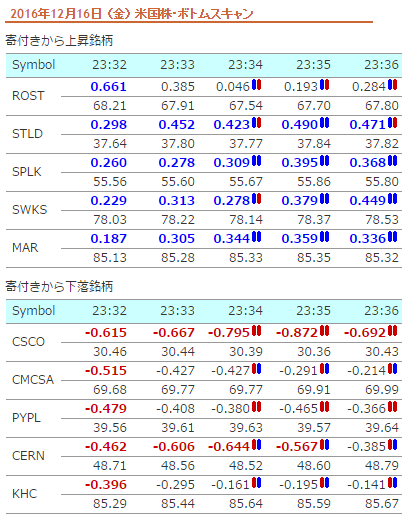Select the MAR symbol

(25, 248)
